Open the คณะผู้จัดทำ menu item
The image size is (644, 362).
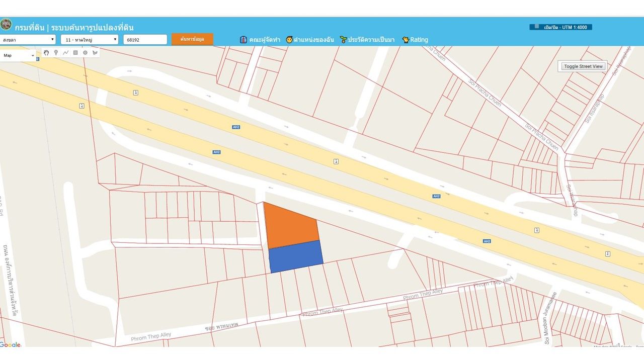pos(260,40)
